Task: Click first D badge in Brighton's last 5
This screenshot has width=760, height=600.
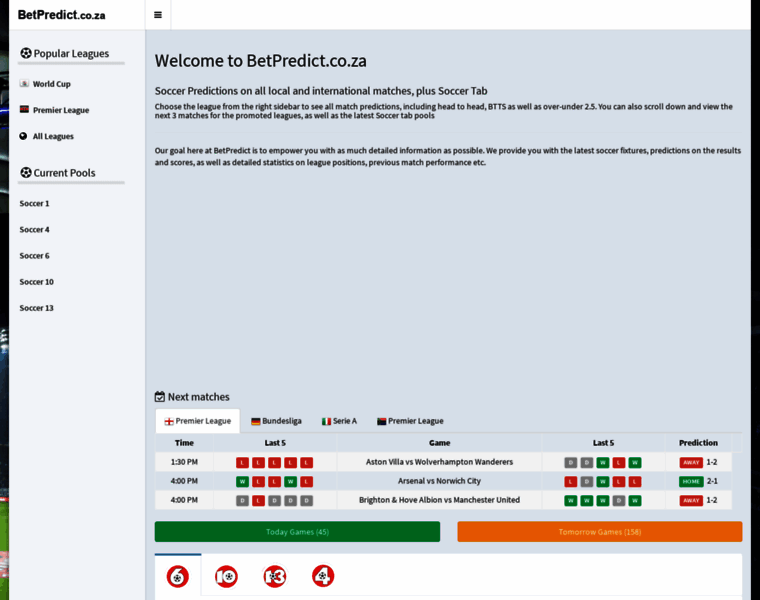Action: (x=242, y=500)
